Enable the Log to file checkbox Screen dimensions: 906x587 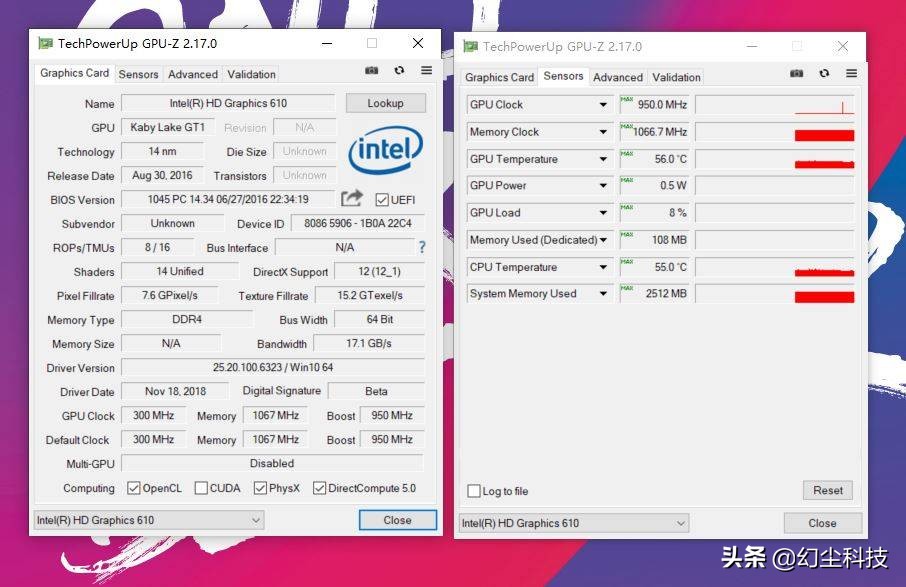tap(474, 491)
